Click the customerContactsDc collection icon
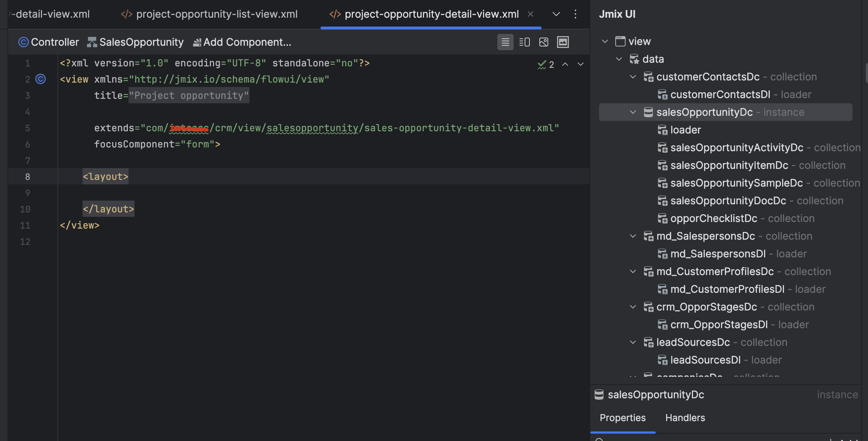Screen dimensions: 868x441 (648, 77)
